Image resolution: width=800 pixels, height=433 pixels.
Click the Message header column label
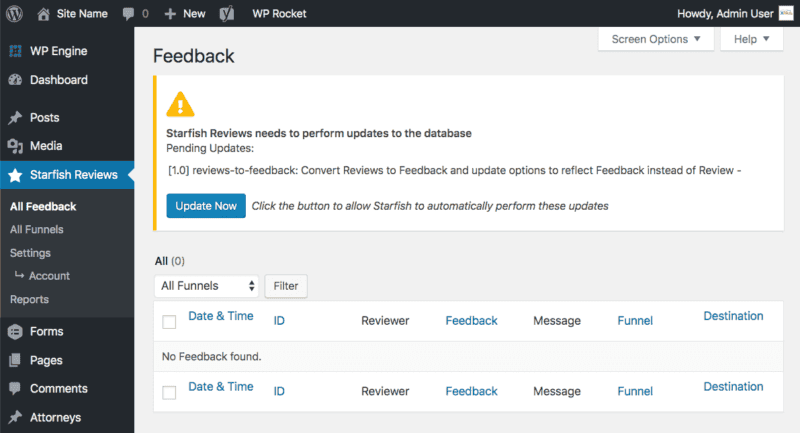(x=557, y=321)
